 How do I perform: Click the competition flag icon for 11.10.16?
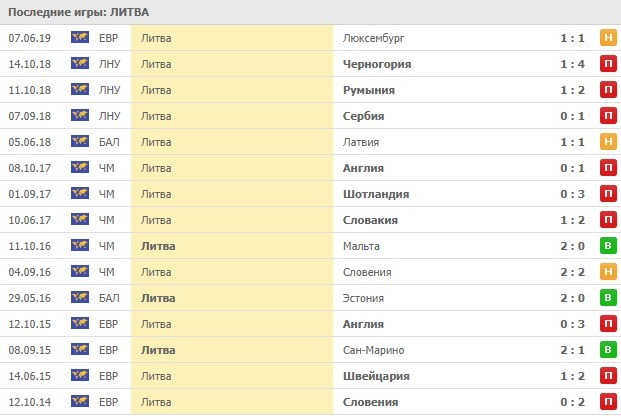[80, 246]
